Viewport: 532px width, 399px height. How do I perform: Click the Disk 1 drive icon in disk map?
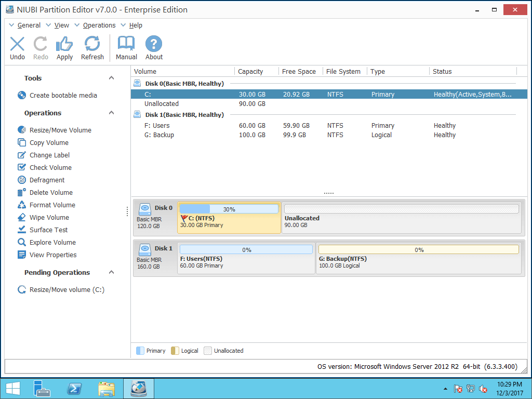[x=145, y=250]
